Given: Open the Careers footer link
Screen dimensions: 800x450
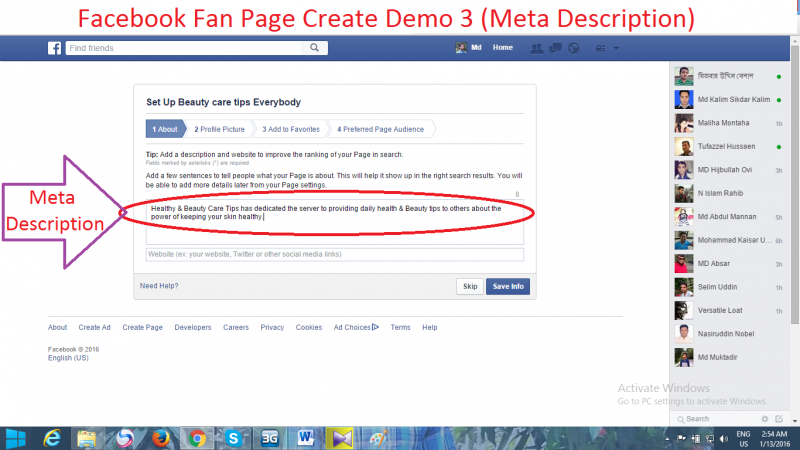Looking at the screenshot, I should tap(236, 327).
